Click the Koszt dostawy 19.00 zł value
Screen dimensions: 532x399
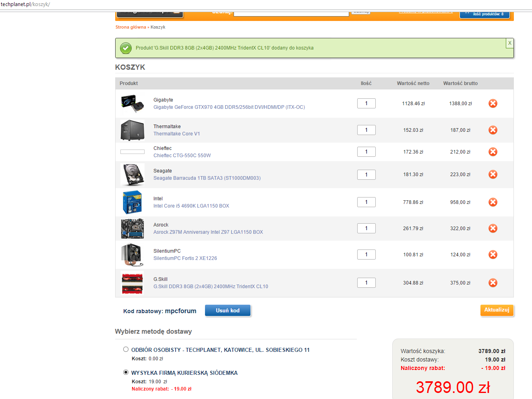[x=495, y=360]
